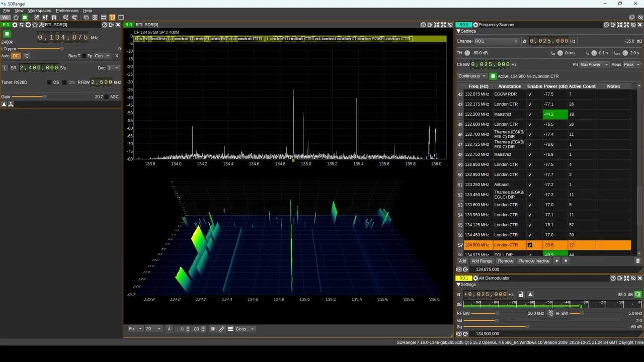Screen dimensions: 644x362
Task: Open the Meas Peak dropdown
Action: pos(632,64)
